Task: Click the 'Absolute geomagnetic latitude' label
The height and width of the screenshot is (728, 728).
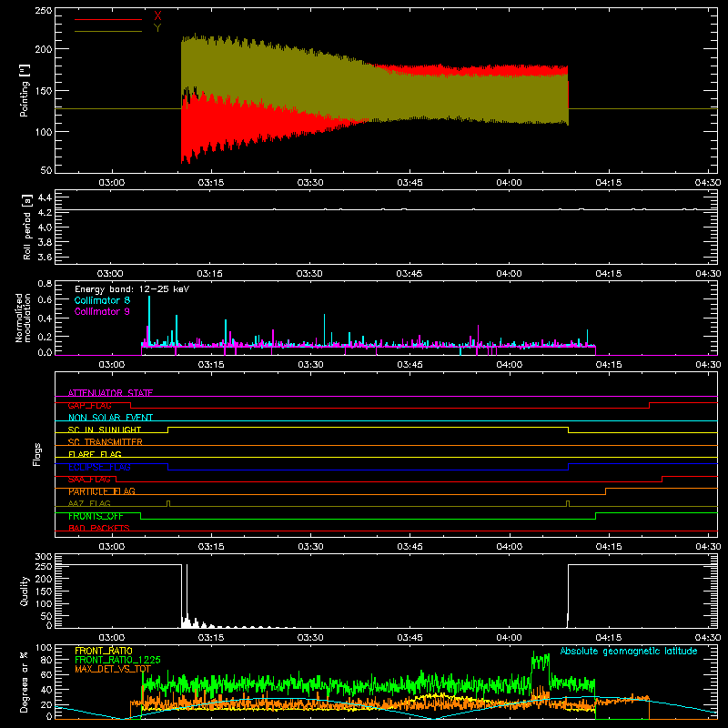Action: (629, 651)
